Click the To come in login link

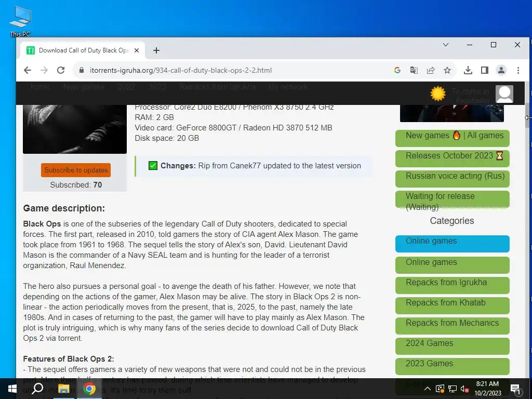pos(471,91)
